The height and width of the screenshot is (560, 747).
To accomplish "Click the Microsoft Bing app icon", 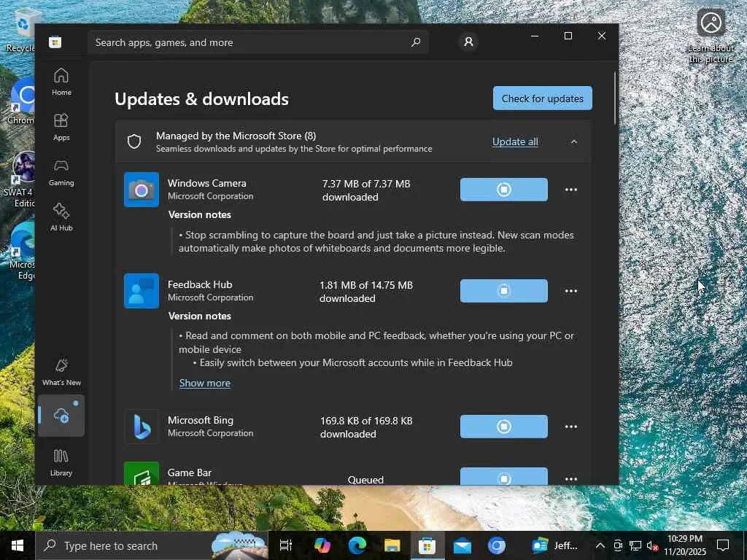I will point(142,427).
